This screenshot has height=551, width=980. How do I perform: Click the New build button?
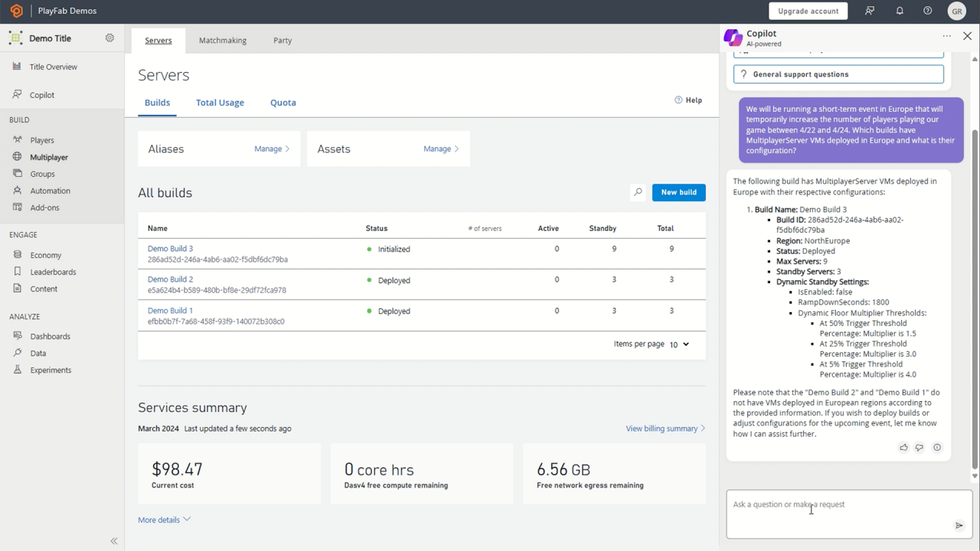point(679,192)
